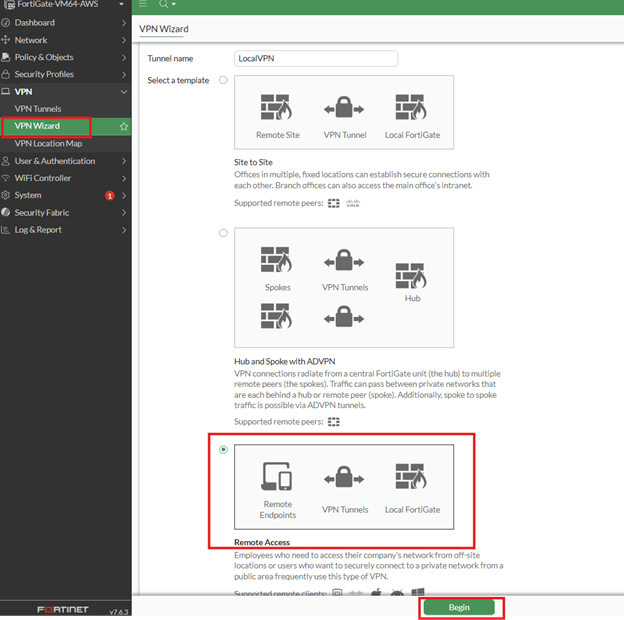Click the Remote Site firewall icon
624x620 pixels.
coord(276,107)
